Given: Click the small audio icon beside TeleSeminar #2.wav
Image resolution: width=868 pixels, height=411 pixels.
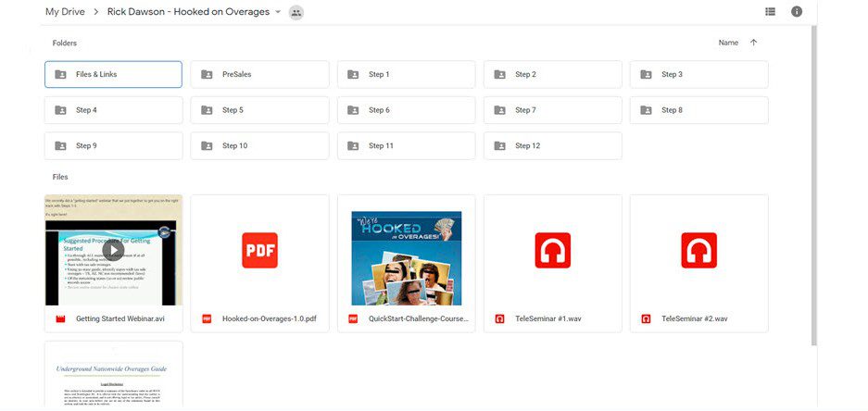Looking at the screenshot, I should pyautogui.click(x=646, y=318).
